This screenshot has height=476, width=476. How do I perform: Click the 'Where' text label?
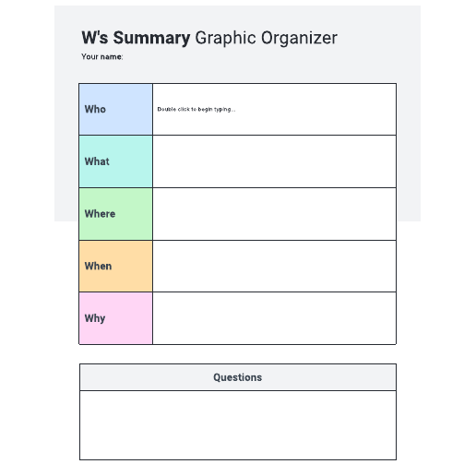pyautogui.click(x=100, y=214)
